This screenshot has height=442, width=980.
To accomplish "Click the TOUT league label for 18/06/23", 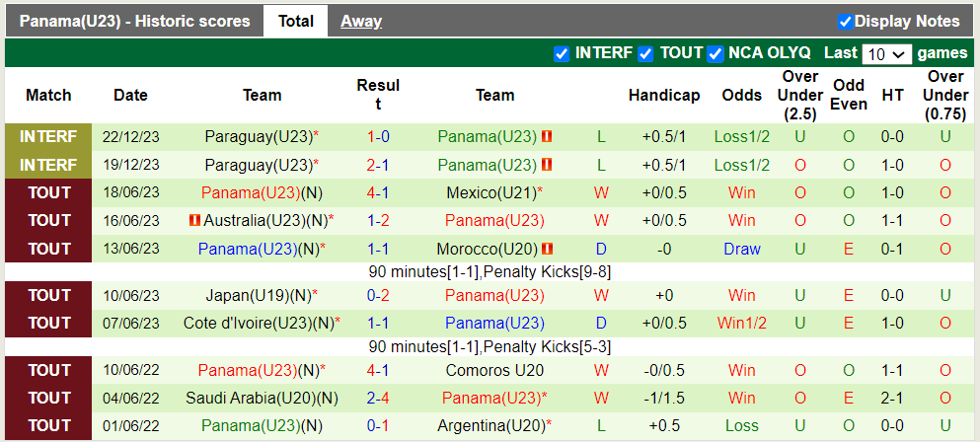I will point(48,192).
